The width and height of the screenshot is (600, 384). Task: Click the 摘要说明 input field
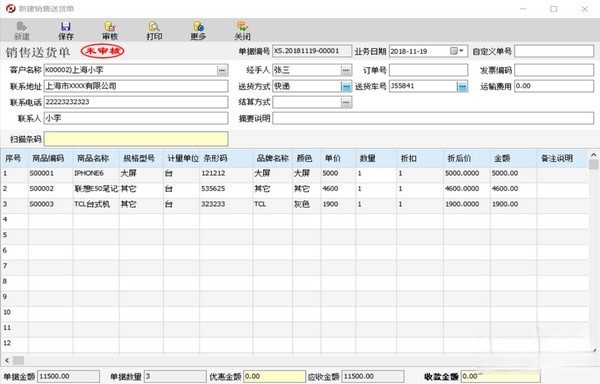point(433,118)
